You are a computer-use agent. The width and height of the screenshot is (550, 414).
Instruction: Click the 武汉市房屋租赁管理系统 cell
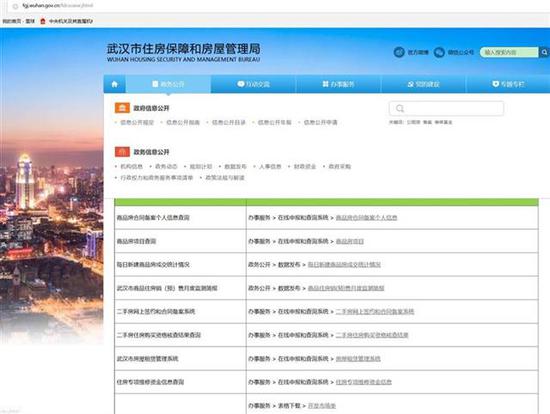click(x=180, y=359)
